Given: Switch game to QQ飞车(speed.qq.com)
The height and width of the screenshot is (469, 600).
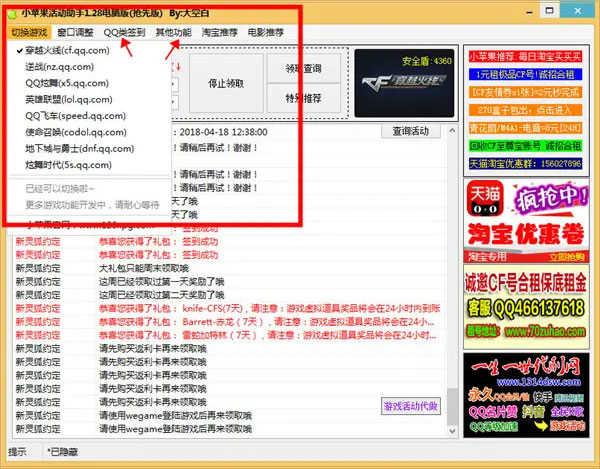Looking at the screenshot, I should (89, 116).
